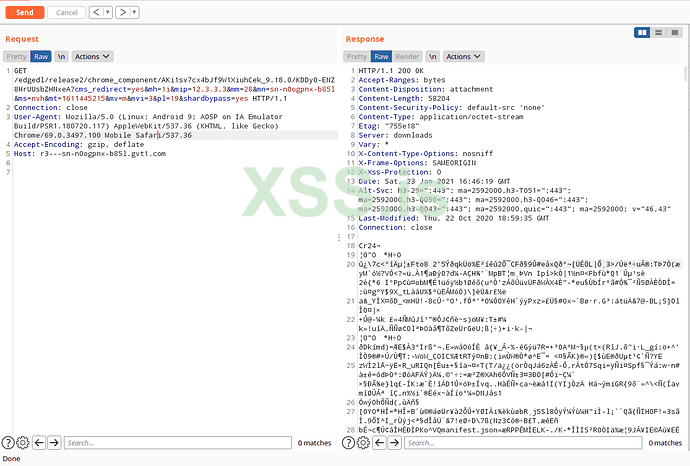690x466 pixels.
Task: Click Content-Length: 58204 response header
Action: point(404,98)
